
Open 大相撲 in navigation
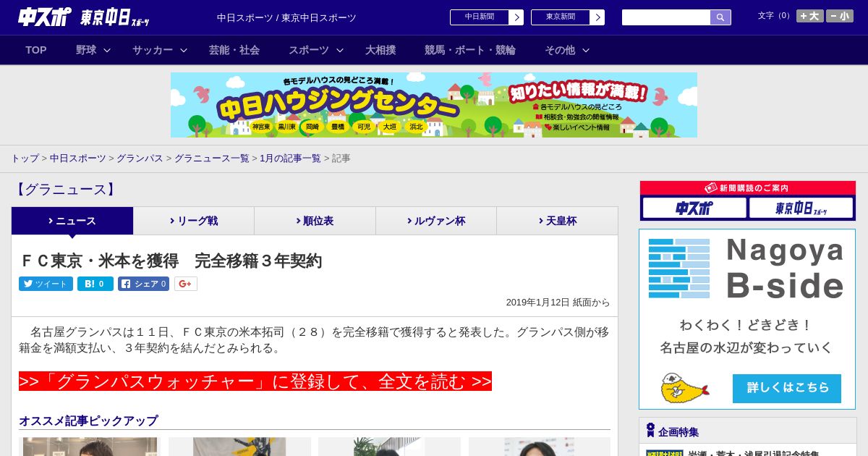(380, 50)
